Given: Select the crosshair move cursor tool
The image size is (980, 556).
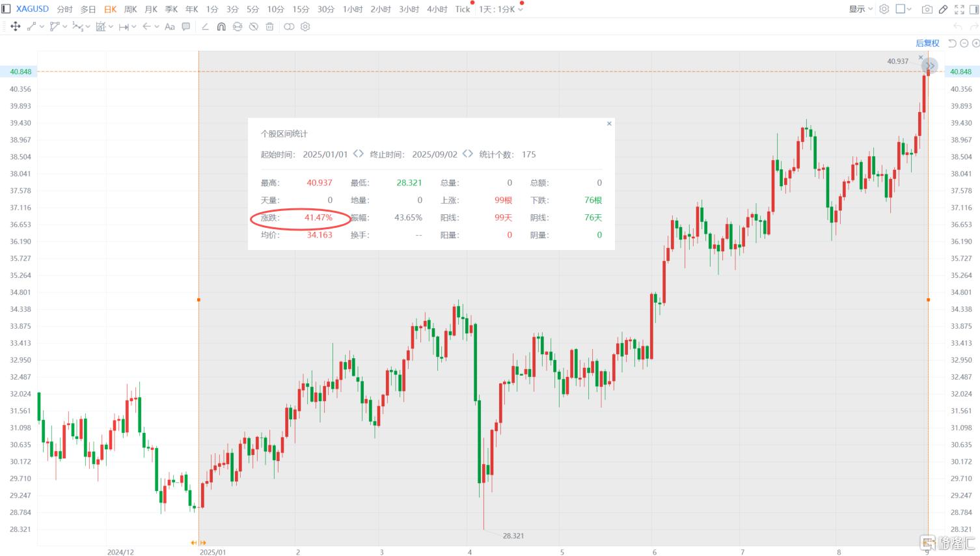Looking at the screenshot, I should [16, 27].
